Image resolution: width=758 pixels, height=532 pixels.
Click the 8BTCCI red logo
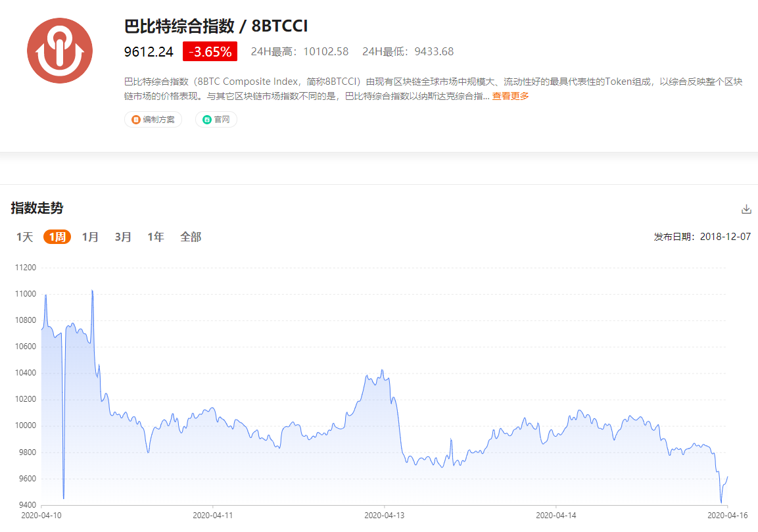point(59,51)
